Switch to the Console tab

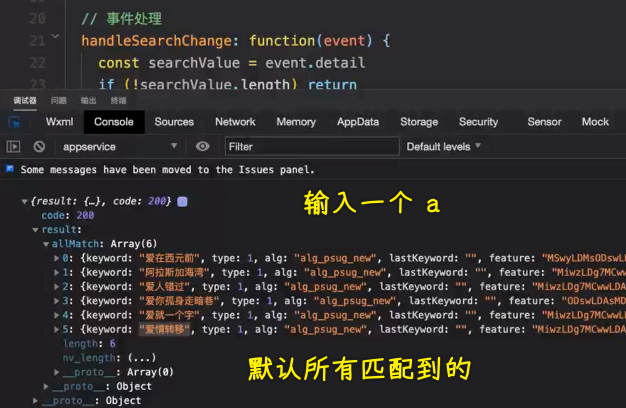(x=114, y=122)
